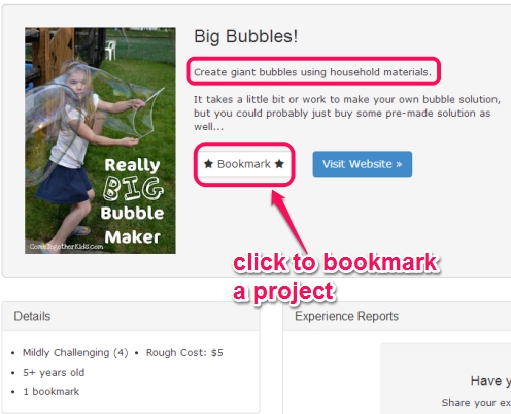Click the Visit Website button
This screenshot has height=414, width=511.
point(362,164)
